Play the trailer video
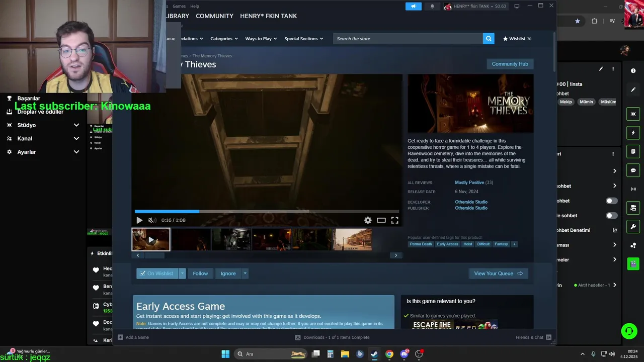Screen dimensions: 644x362 tap(139, 220)
